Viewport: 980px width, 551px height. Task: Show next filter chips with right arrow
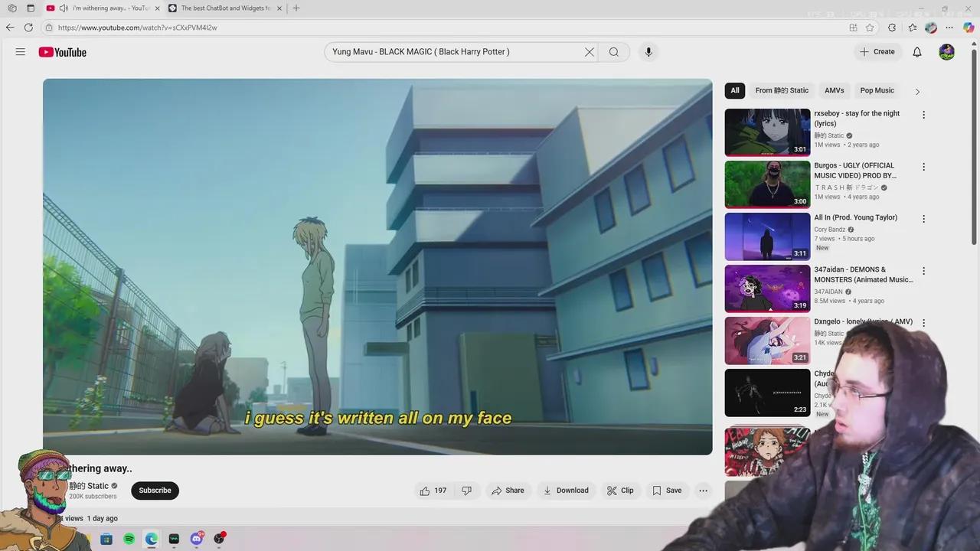tap(917, 91)
